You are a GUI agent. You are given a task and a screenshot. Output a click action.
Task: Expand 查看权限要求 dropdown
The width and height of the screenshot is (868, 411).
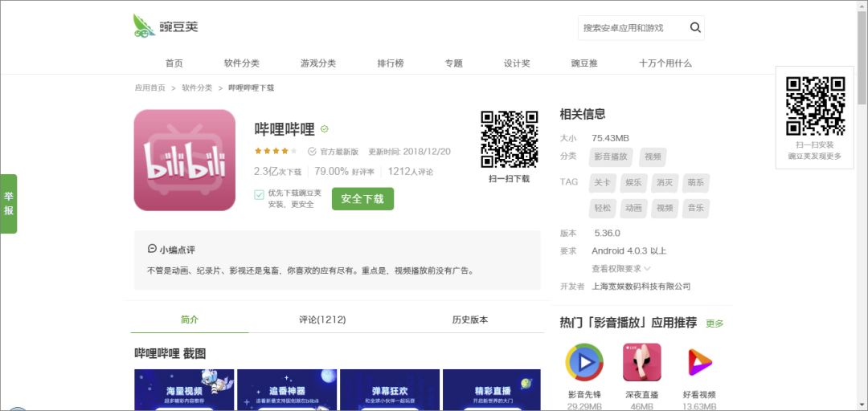621,268
